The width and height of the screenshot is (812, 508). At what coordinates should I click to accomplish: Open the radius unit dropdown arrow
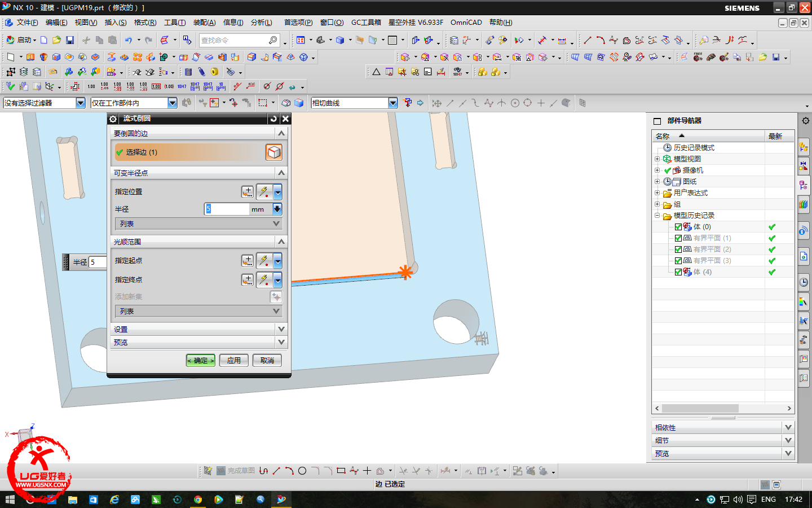tap(277, 209)
